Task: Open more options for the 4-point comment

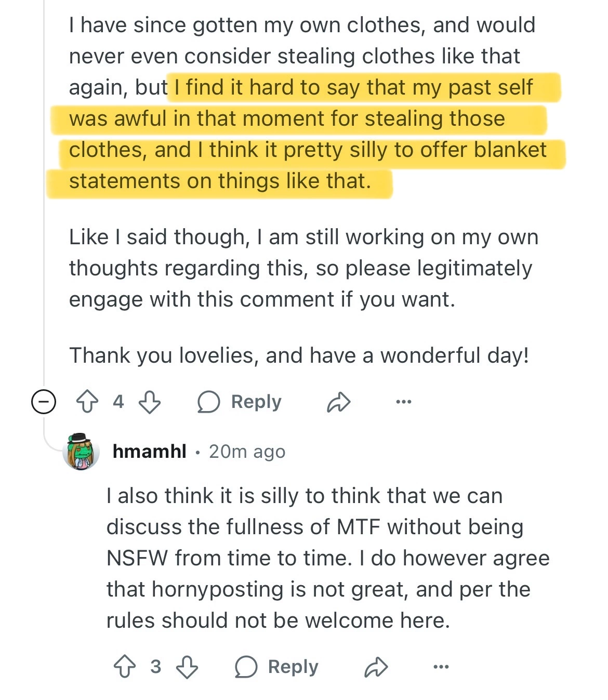Action: [x=403, y=402]
